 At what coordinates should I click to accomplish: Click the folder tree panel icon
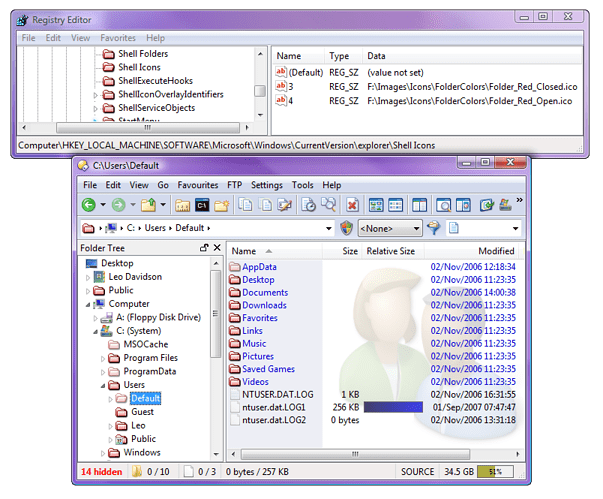463,205
